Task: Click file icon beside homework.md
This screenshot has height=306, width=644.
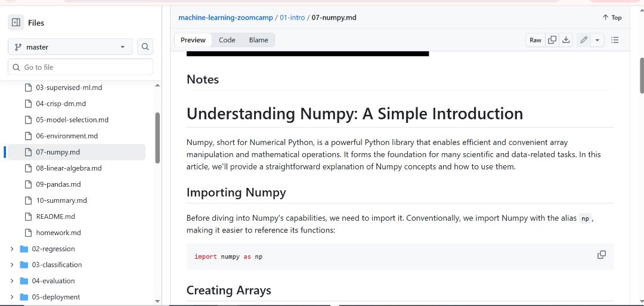Action: [x=28, y=233]
